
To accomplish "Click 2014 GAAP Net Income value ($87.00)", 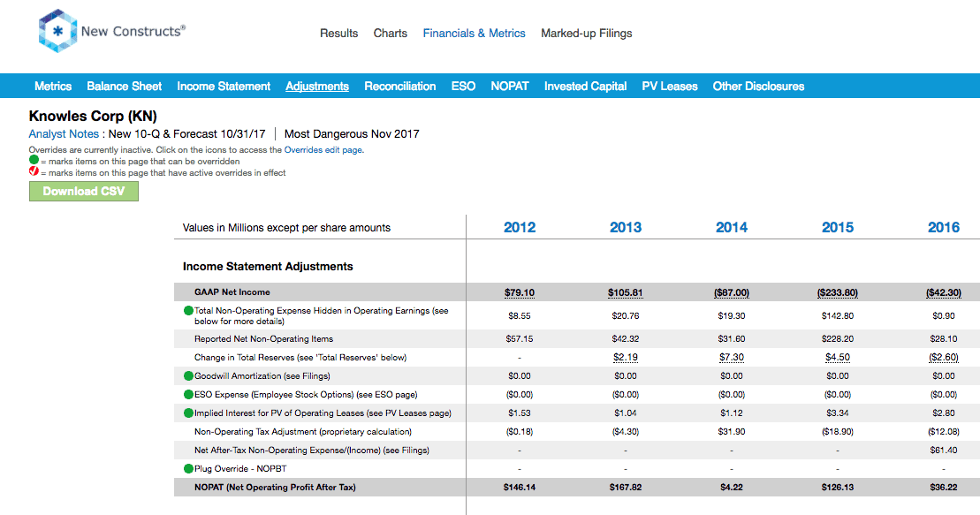I will tap(732, 292).
